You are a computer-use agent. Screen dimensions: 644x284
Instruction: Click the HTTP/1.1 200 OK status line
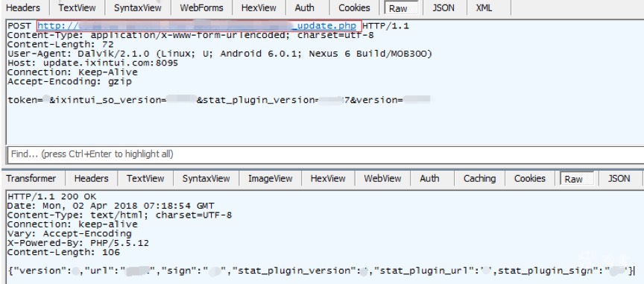[x=51, y=197]
